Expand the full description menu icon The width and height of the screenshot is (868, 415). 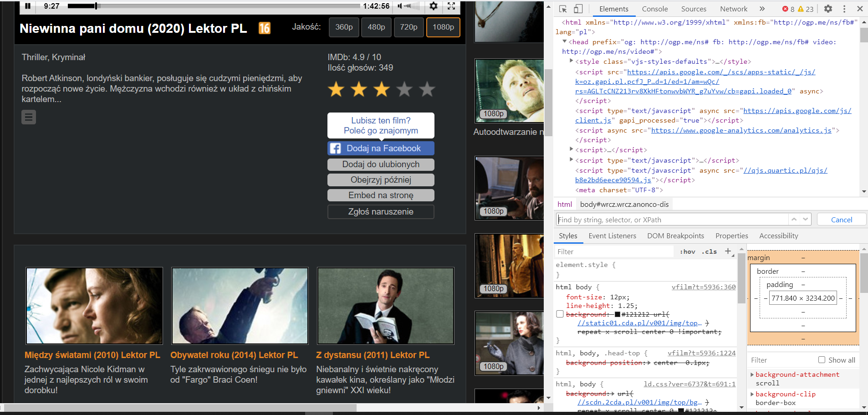pos(29,118)
